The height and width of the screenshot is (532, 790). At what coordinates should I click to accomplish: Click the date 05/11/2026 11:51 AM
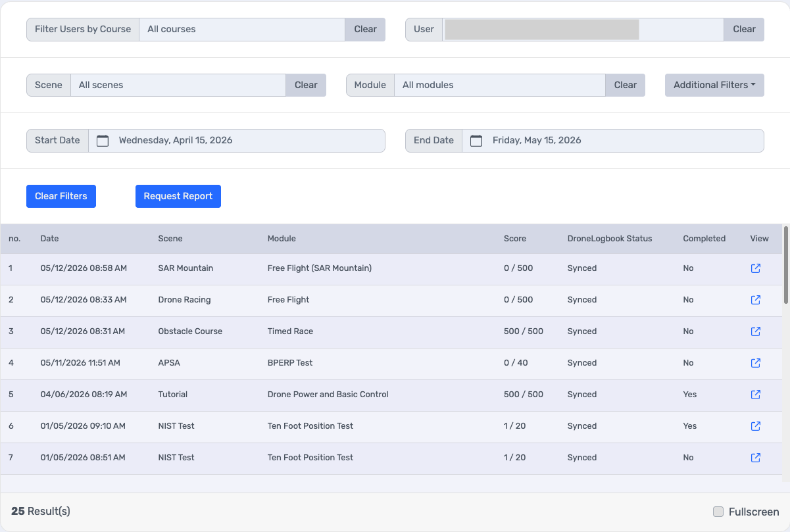click(80, 363)
